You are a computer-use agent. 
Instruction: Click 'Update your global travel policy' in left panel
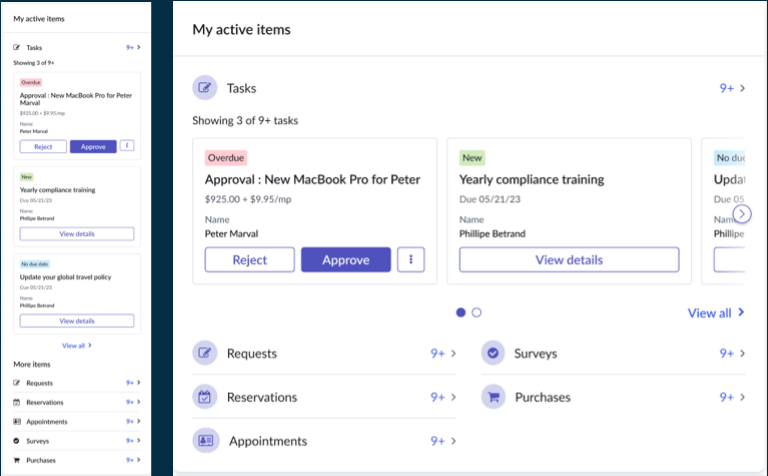(66, 277)
